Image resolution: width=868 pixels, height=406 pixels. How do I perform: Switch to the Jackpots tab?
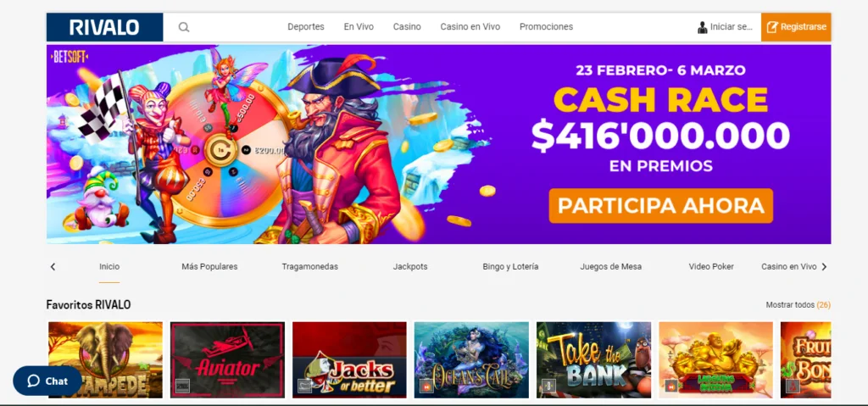coord(410,266)
